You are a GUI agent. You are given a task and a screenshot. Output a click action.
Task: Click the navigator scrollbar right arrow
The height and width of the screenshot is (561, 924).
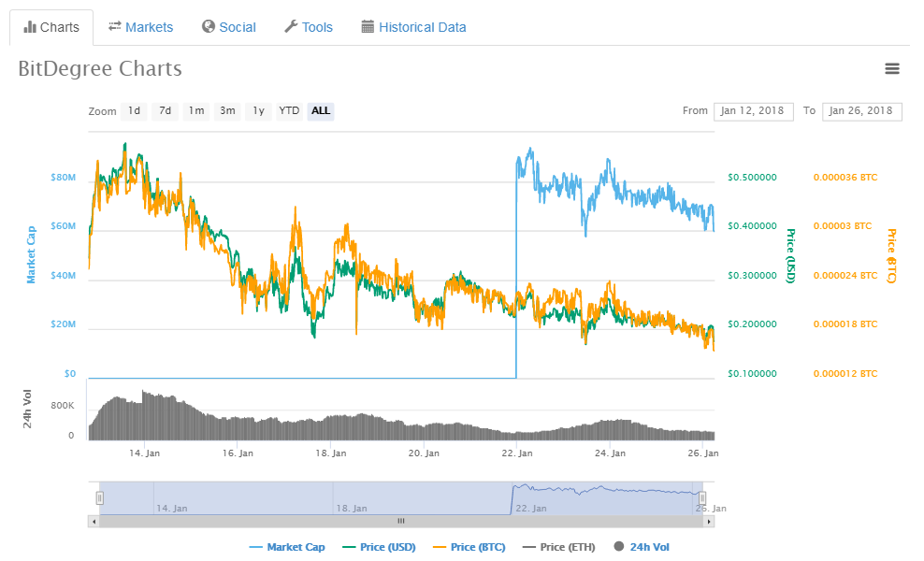pos(709,521)
